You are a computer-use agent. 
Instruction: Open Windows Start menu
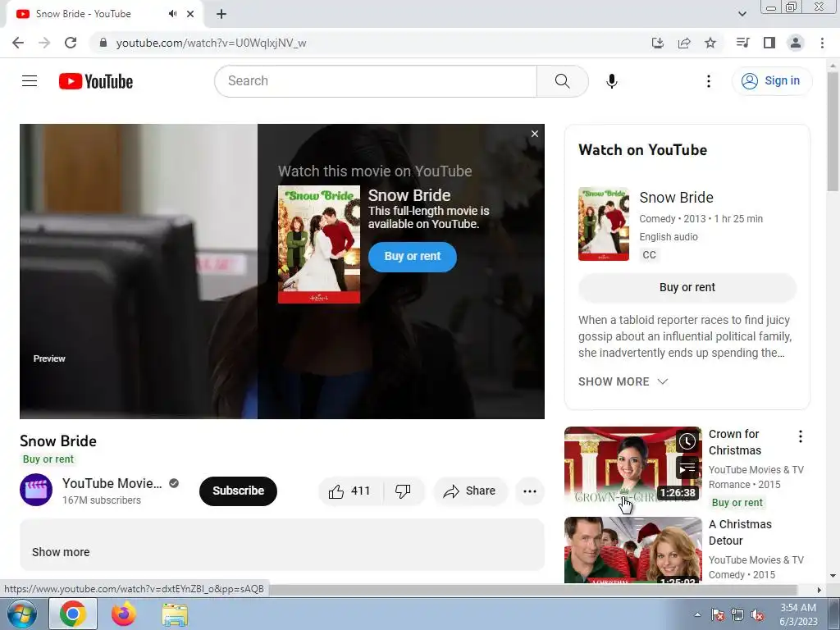point(21,614)
